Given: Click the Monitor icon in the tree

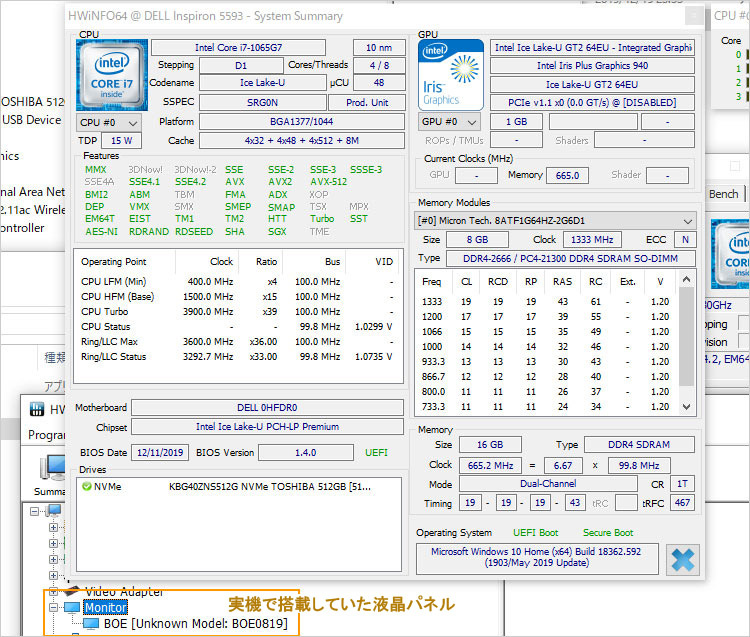Looking at the screenshot, I should 72,607.
